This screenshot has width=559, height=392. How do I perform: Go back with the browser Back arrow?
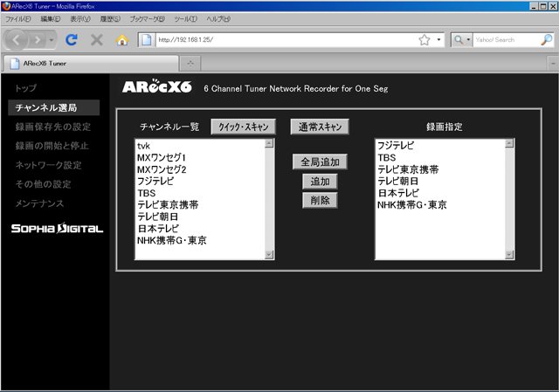(16, 40)
